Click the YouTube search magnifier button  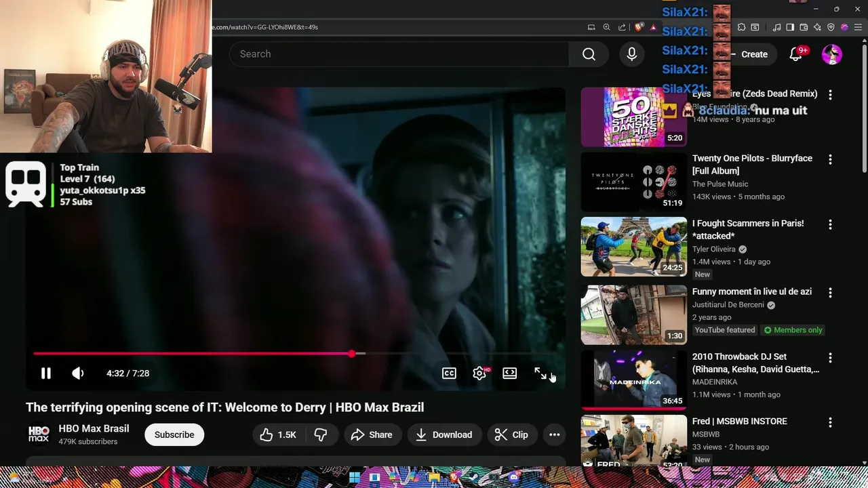(x=589, y=54)
